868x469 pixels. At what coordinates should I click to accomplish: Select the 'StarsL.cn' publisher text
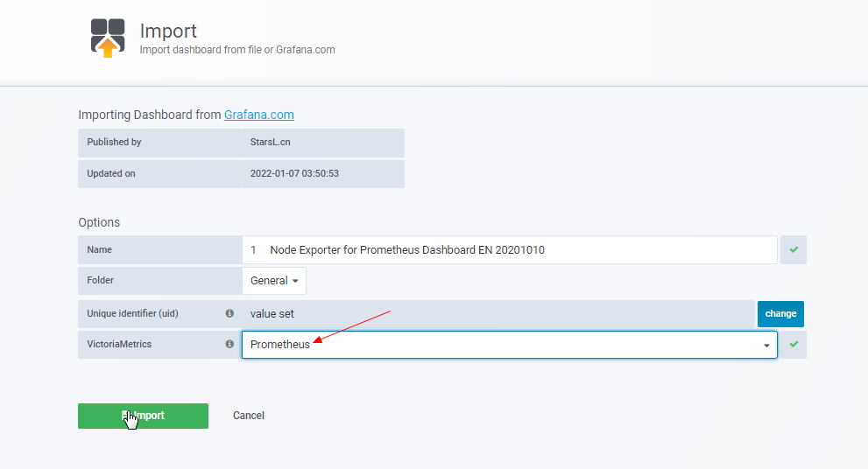point(270,142)
